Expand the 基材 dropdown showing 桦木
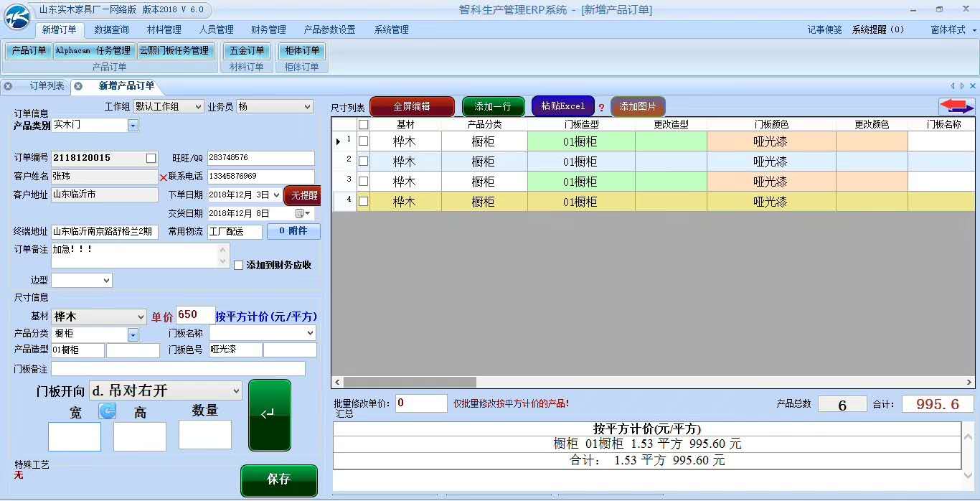 coord(140,317)
